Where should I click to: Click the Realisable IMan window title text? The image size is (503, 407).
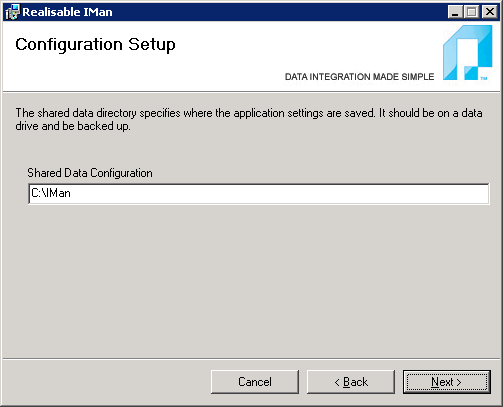coord(67,12)
